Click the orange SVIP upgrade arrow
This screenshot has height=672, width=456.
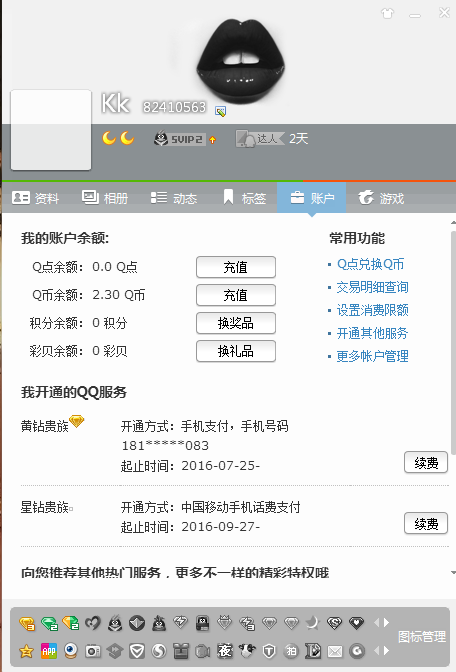213,140
